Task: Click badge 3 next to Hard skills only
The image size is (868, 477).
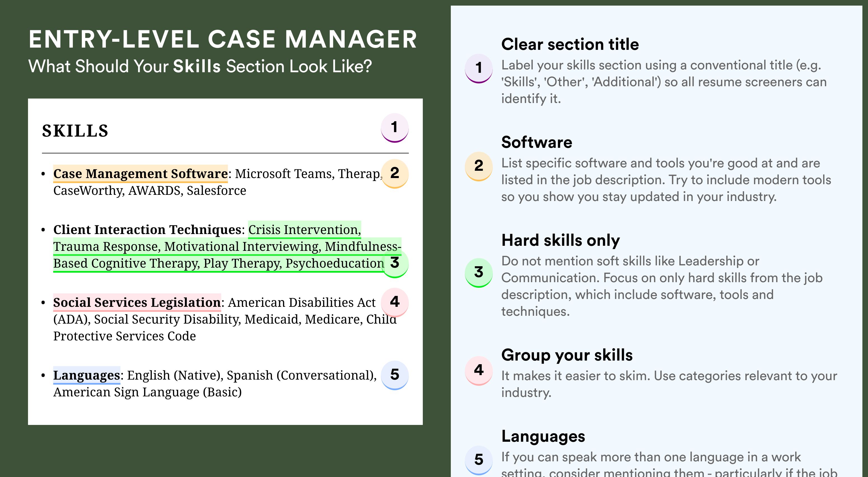Action: click(x=479, y=273)
